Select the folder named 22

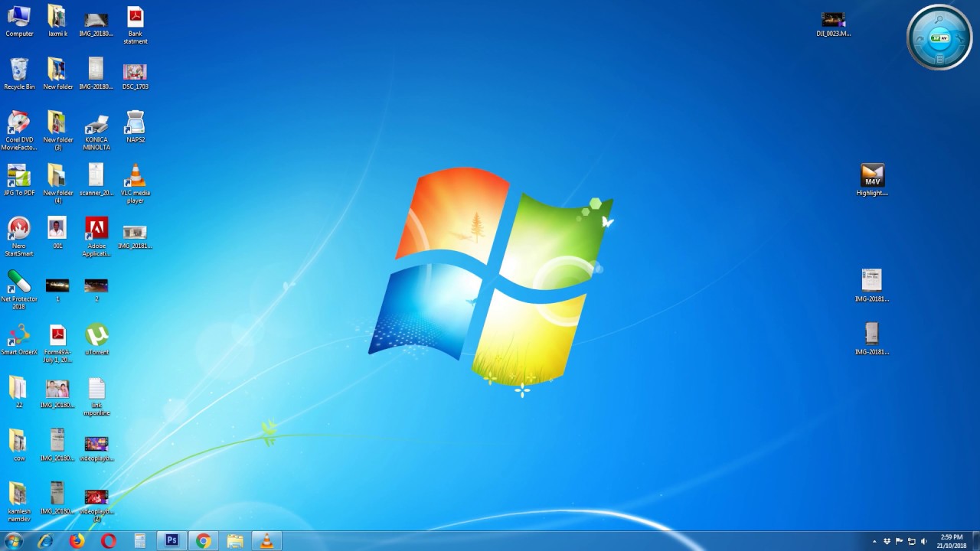19,393
